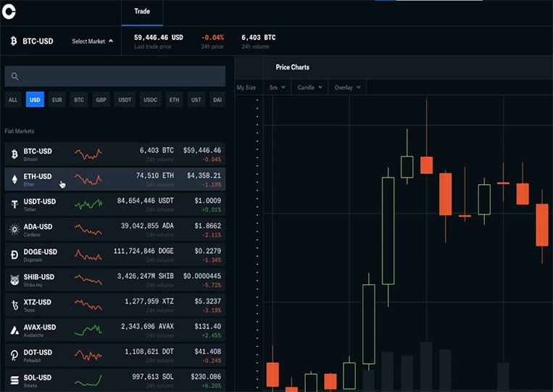Click last trade price 59,446.46 USD
This screenshot has width=553, height=392.
[159, 38]
